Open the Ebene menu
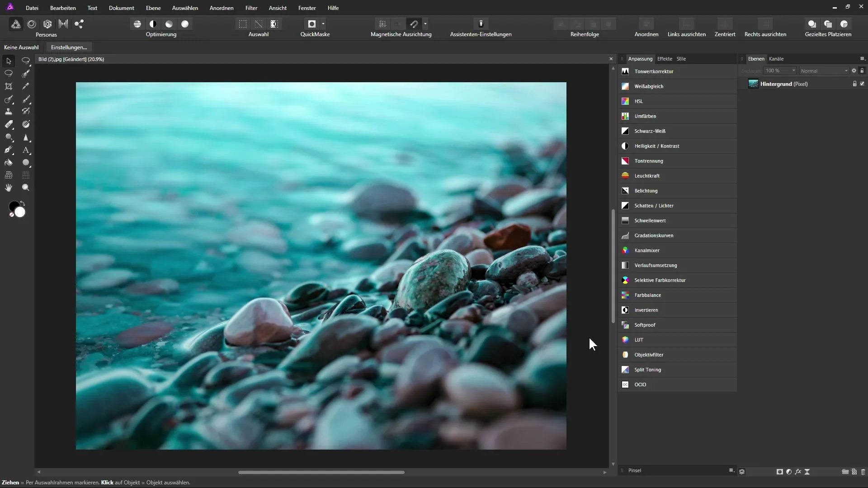The width and height of the screenshot is (868, 488). coord(153,8)
